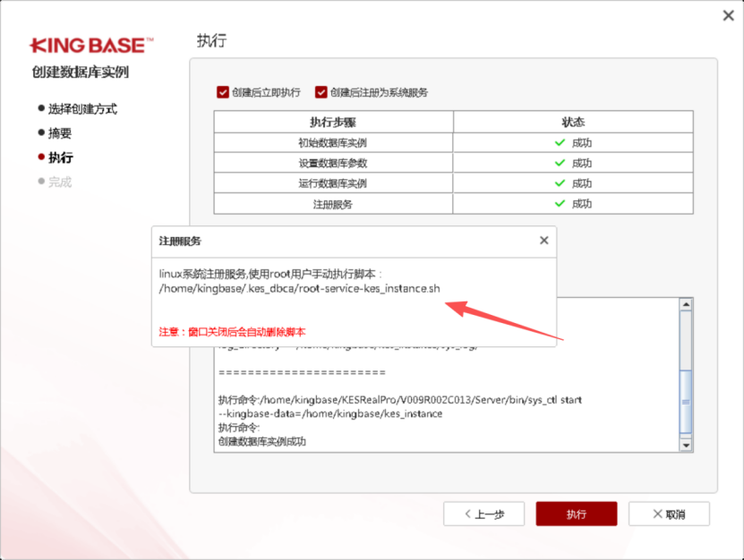Select 摘要 step in sidebar
The height and width of the screenshot is (560, 744).
(x=59, y=133)
